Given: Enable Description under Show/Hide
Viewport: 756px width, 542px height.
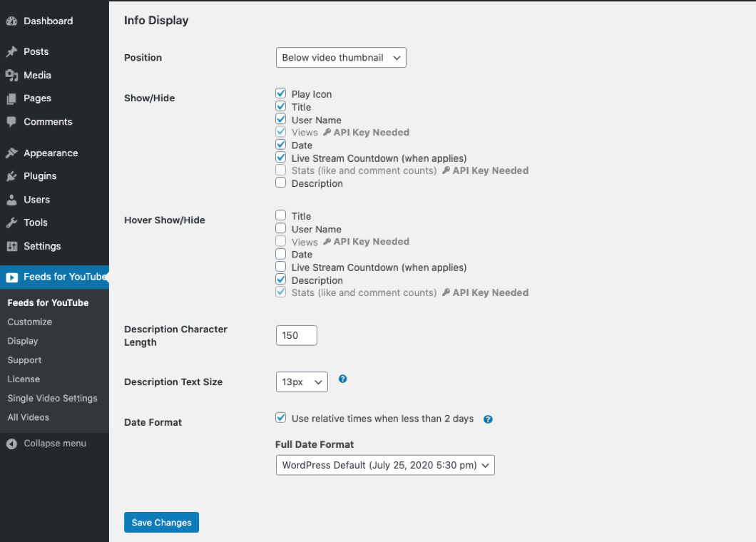Looking at the screenshot, I should point(281,183).
